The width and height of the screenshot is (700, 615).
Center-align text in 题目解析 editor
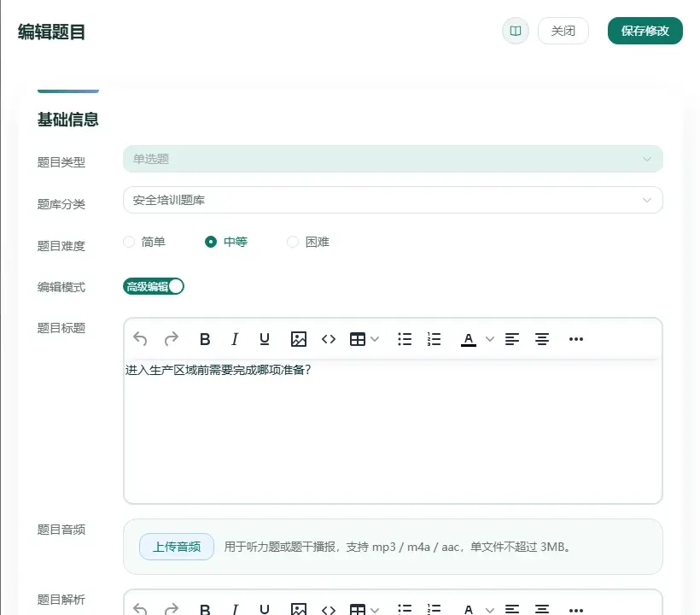point(542,610)
